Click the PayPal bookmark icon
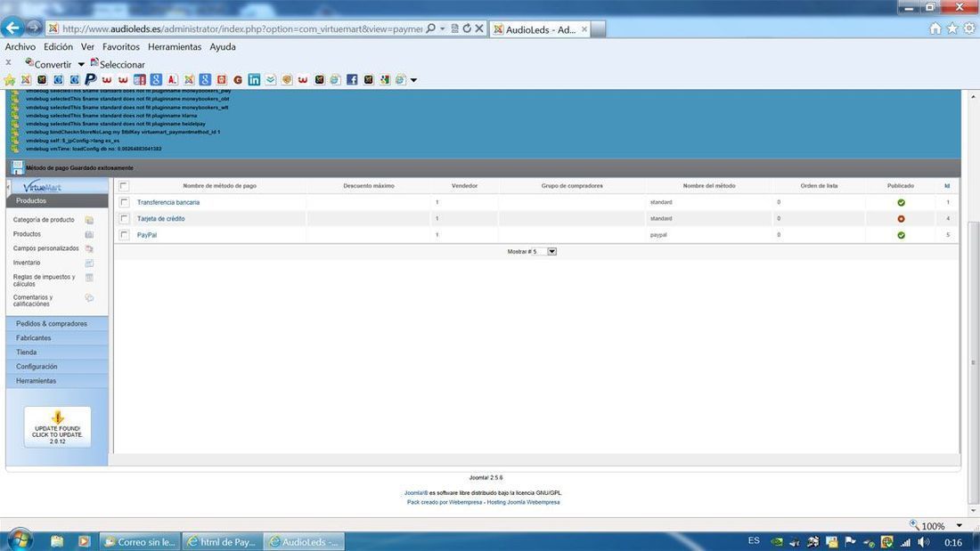This screenshot has height=551, width=980. tap(91, 79)
